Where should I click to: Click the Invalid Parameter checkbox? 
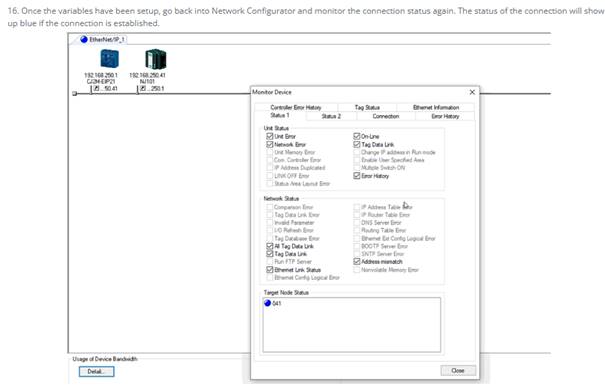[270, 223]
